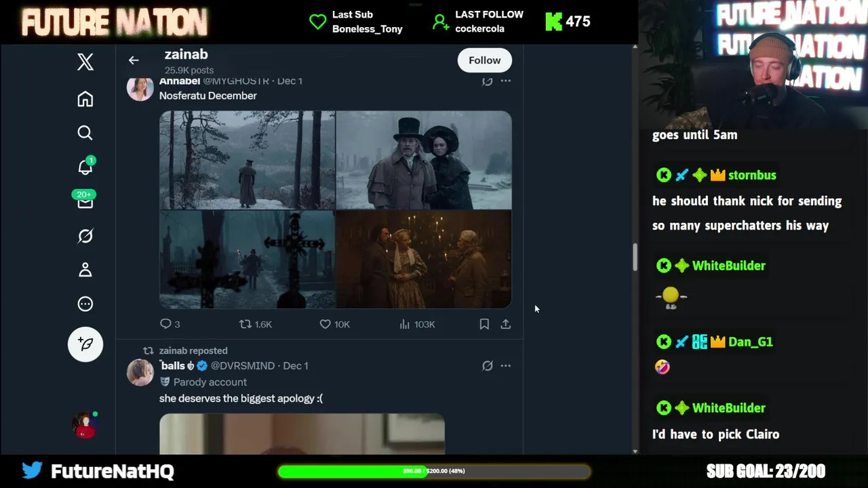The height and width of the screenshot is (488, 868).
Task: Open the Explore search icon in sidebar
Action: pos(85,133)
